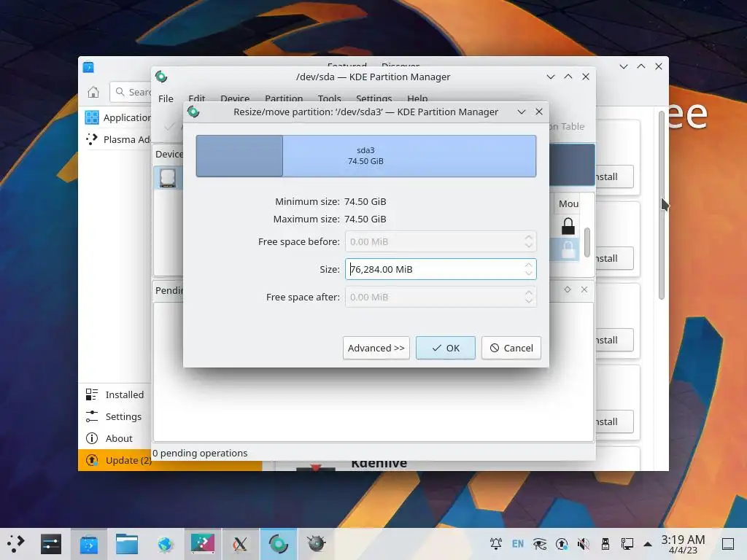Click the Free space after field
Screen dimensions: 747x560
[440, 297]
